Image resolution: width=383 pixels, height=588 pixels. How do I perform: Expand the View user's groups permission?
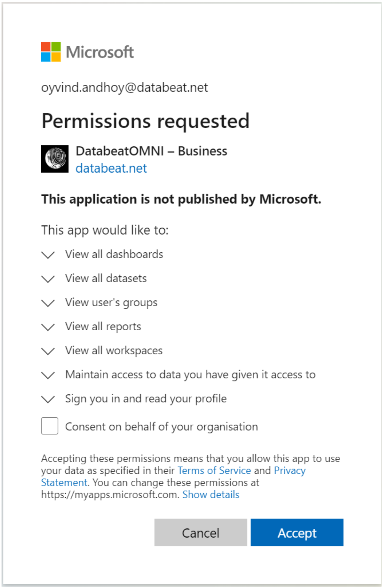(x=48, y=303)
